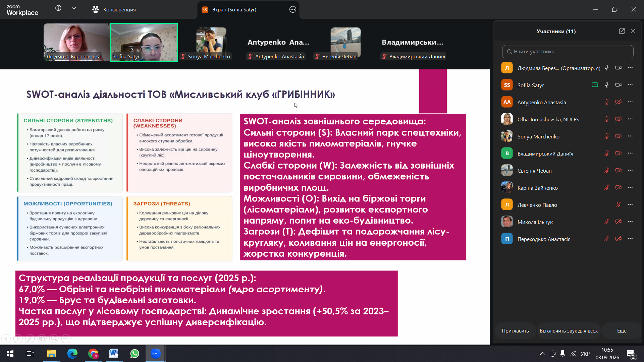644x362 pixels.
Task: Pop out the participants panel
Action: click(x=622, y=31)
